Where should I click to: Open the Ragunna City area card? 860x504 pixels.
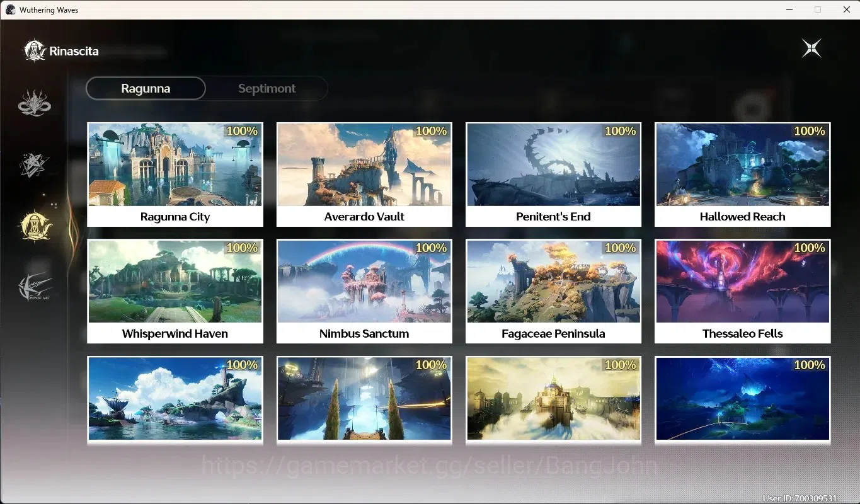[175, 175]
